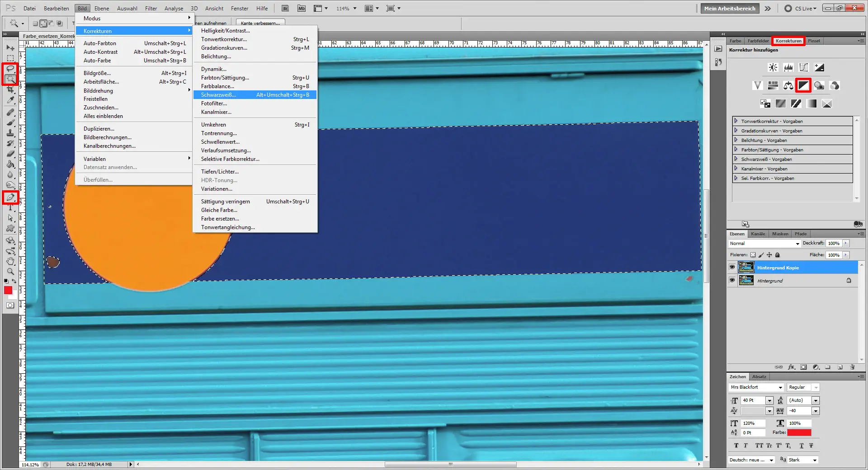Hide the Hintergrund layer visibility
This screenshot has height=470, width=868.
pyautogui.click(x=732, y=280)
